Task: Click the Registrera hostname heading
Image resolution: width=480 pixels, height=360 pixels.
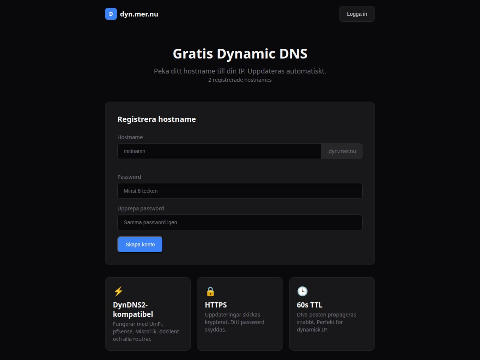Action: tap(157, 119)
